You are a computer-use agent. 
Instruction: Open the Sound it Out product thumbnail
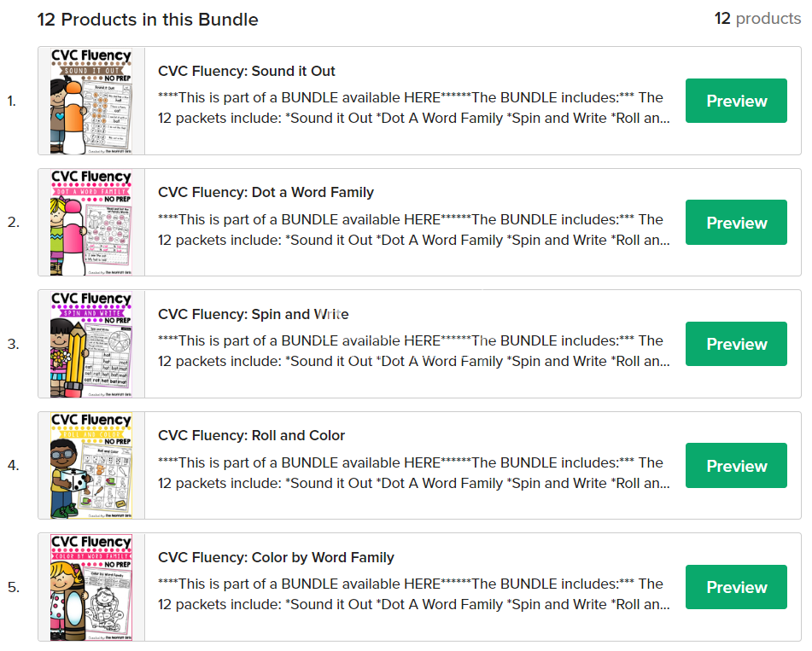(91, 101)
